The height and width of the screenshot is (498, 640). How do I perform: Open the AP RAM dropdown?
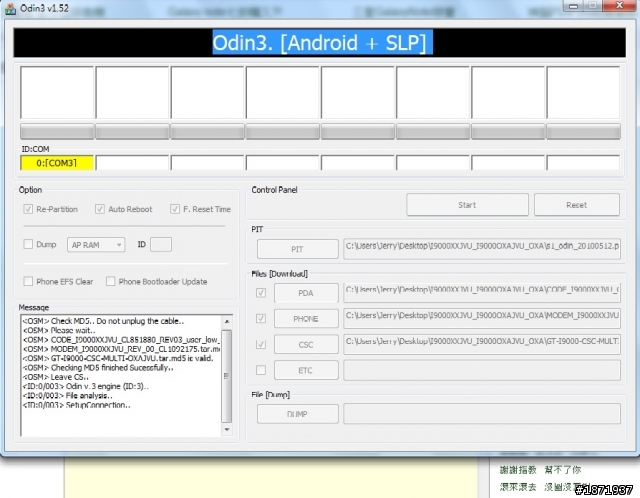click(x=96, y=245)
